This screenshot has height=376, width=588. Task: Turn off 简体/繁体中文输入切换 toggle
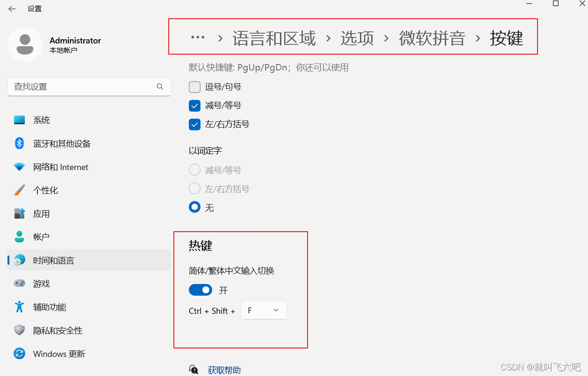point(201,290)
